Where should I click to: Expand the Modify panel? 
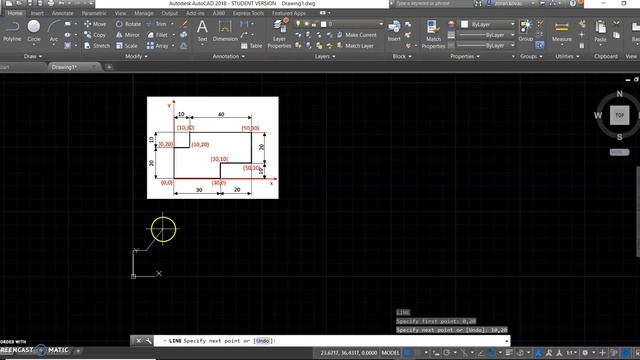[136, 56]
